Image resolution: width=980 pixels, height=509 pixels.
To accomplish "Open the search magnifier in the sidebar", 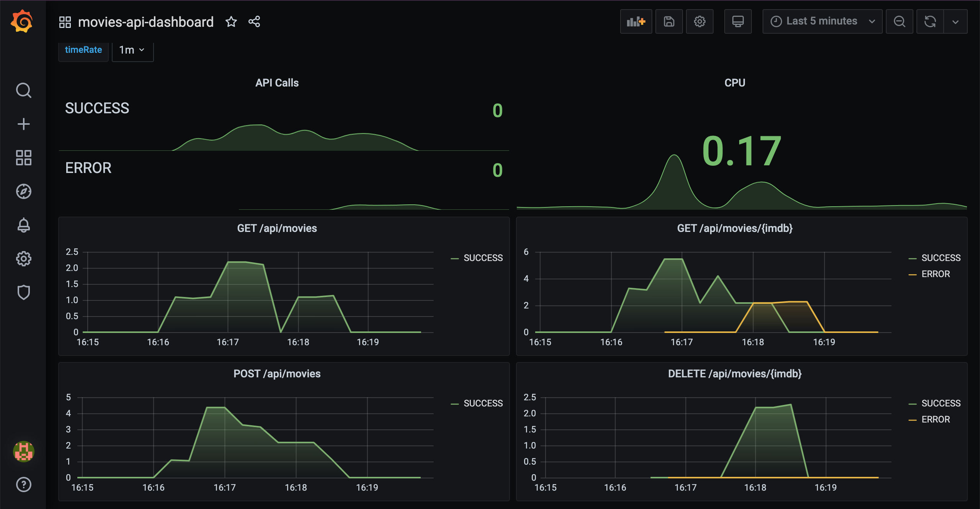I will pyautogui.click(x=23, y=90).
